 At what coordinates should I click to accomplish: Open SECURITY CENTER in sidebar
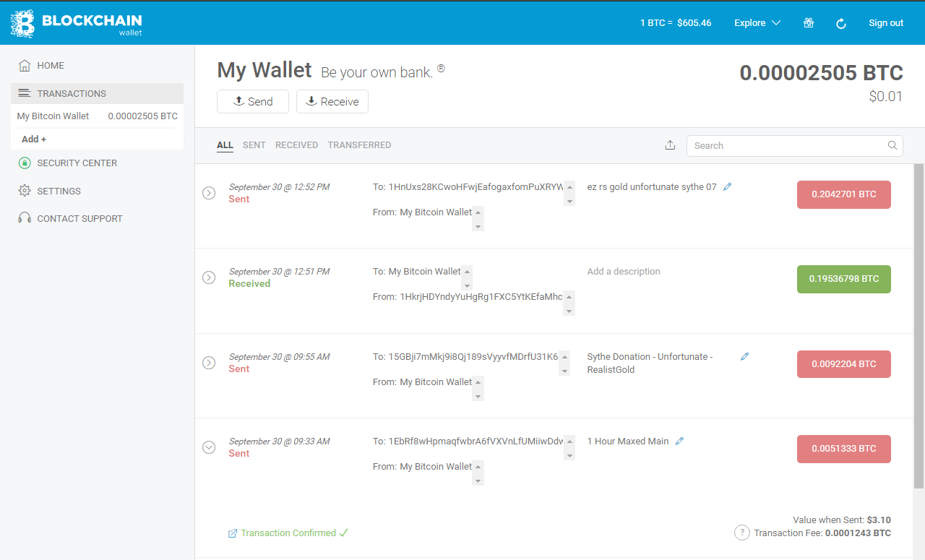[77, 163]
